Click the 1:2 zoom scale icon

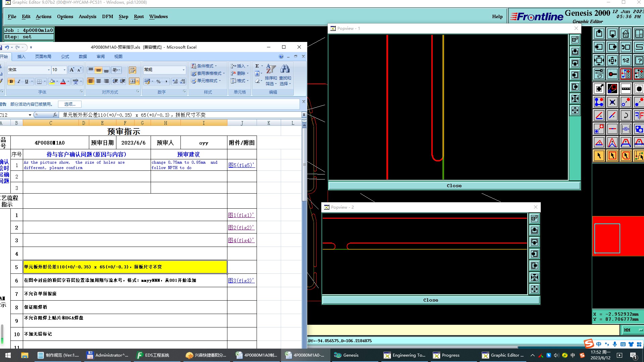tap(626, 61)
